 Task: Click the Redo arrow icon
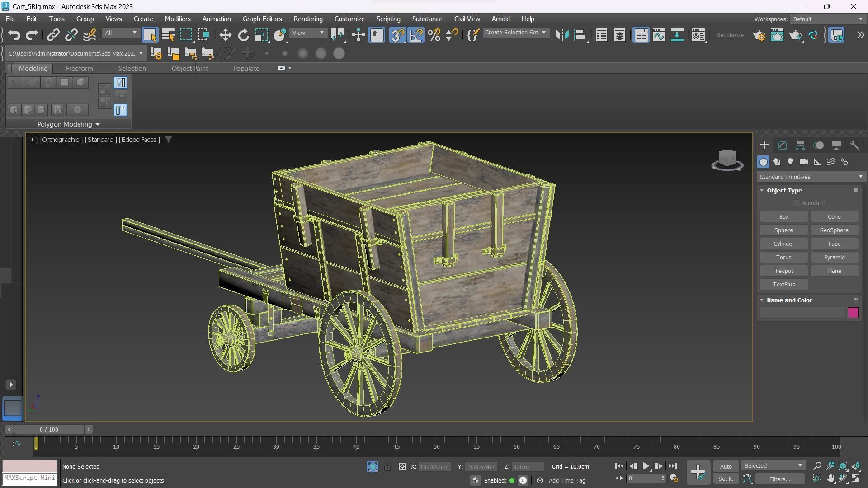coord(32,35)
